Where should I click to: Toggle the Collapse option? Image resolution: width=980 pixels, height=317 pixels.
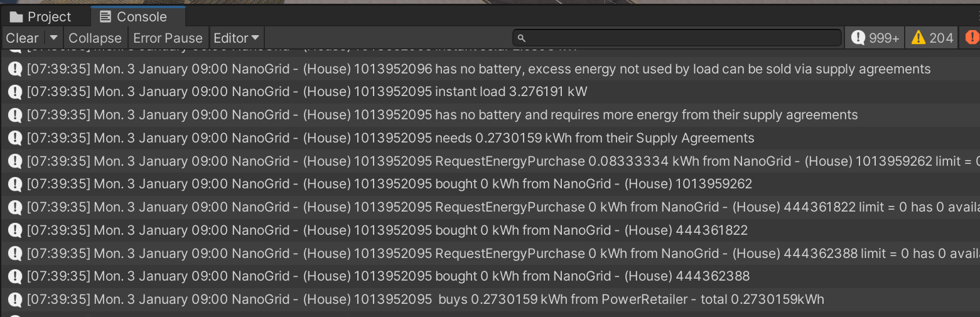[x=95, y=38]
